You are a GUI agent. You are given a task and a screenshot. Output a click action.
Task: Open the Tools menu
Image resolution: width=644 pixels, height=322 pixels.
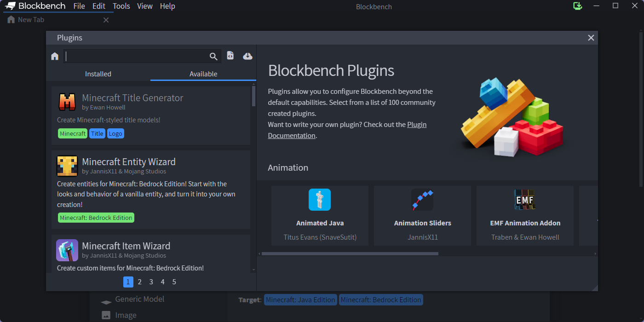tap(121, 6)
